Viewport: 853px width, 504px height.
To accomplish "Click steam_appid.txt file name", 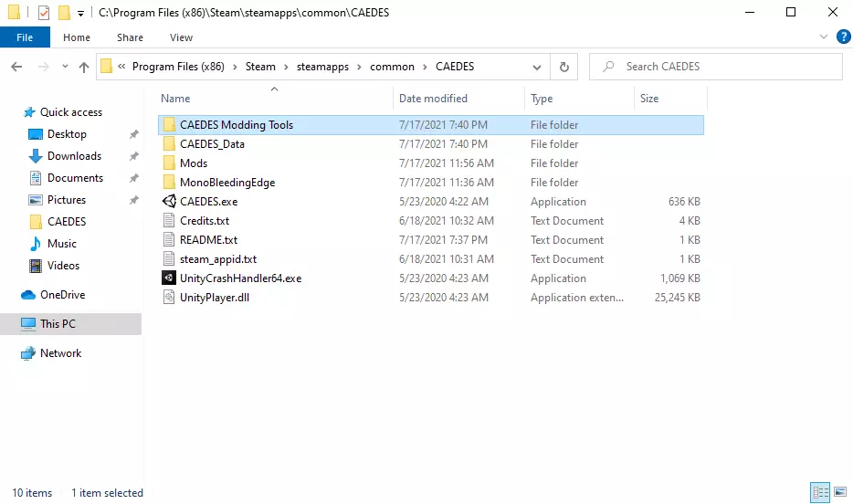I will (x=218, y=259).
